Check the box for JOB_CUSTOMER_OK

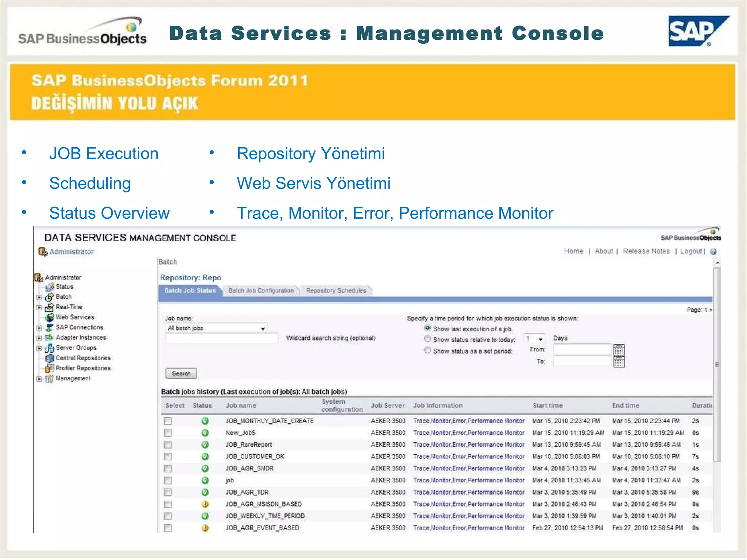tap(168, 456)
